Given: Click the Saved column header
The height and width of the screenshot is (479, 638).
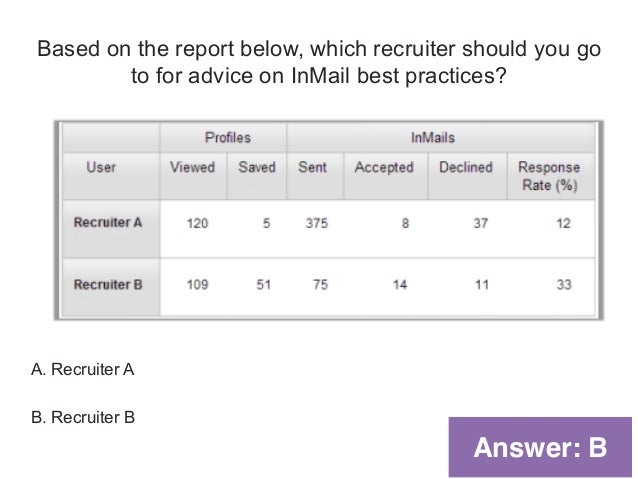Looking at the screenshot, I should click(x=257, y=168).
